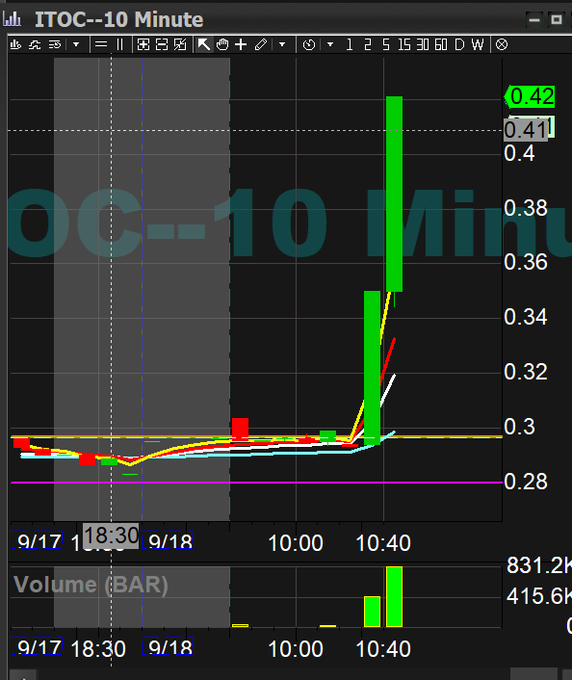
Task: Switch to 15 minute timeframe
Action: tap(404, 44)
